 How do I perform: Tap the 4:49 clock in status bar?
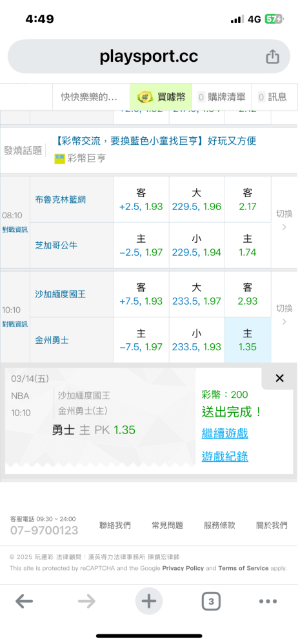point(39,19)
